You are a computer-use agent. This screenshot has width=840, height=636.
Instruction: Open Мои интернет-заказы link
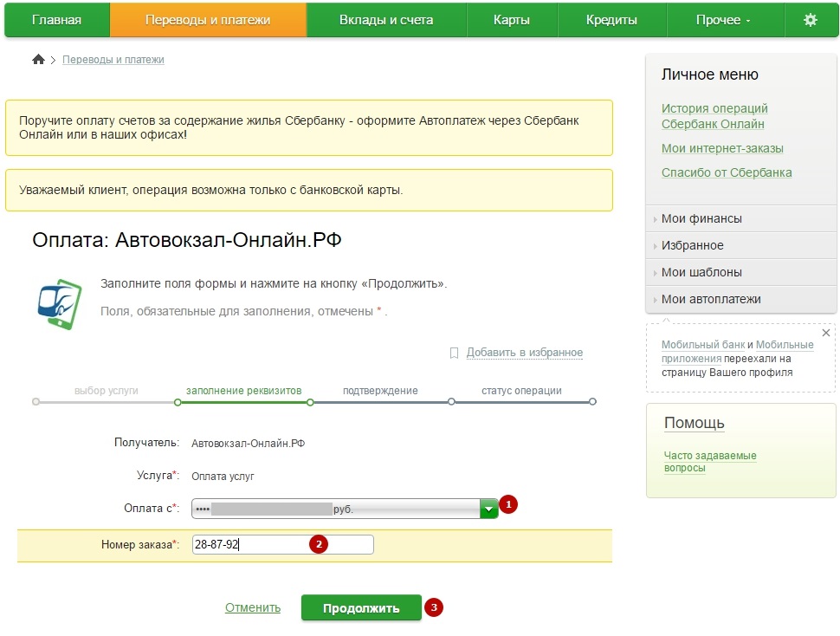point(722,148)
